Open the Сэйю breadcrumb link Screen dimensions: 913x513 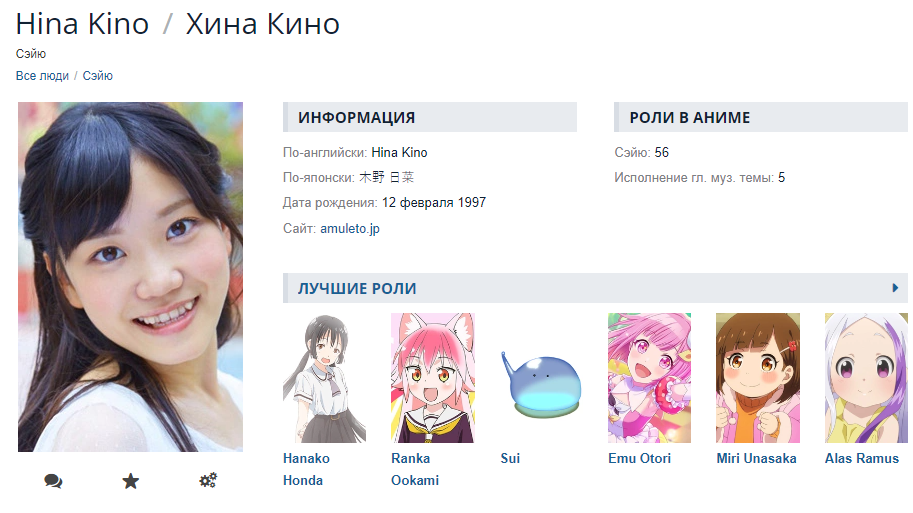pyautogui.click(x=97, y=76)
